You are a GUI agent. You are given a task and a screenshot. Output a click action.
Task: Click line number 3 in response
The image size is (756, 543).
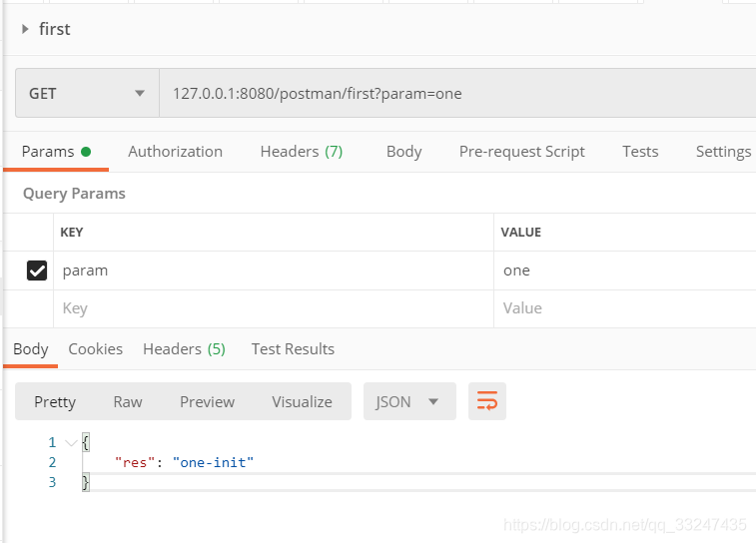point(53,482)
